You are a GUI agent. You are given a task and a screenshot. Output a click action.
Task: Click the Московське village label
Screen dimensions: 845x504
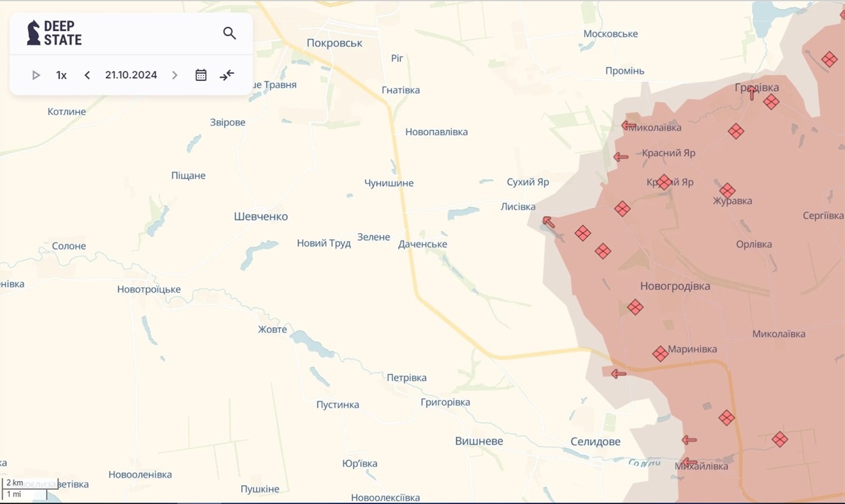610,34
